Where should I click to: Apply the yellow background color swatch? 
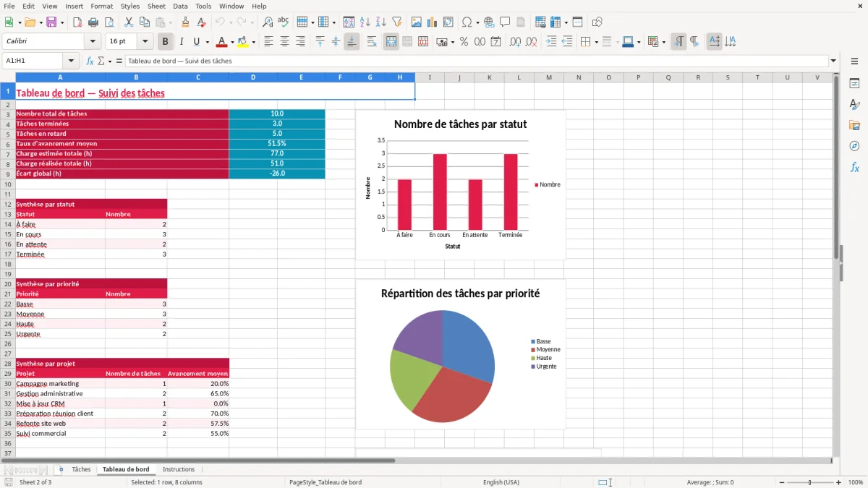coord(243,42)
